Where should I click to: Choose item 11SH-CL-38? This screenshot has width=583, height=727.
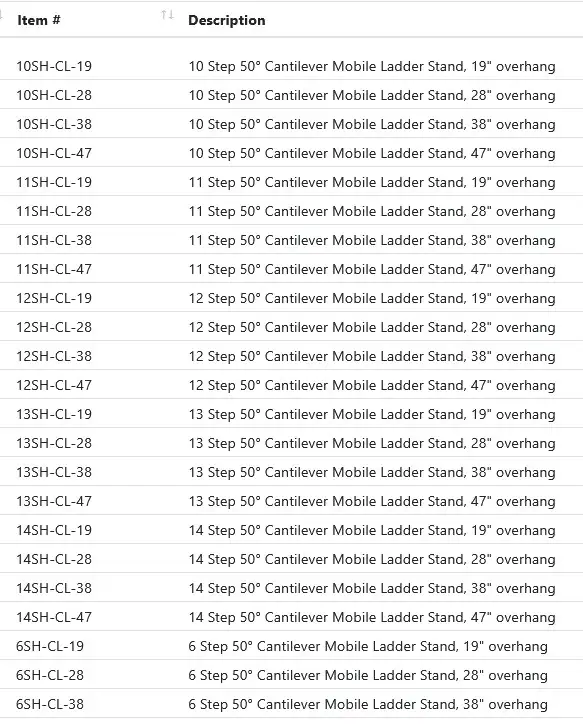(54, 240)
